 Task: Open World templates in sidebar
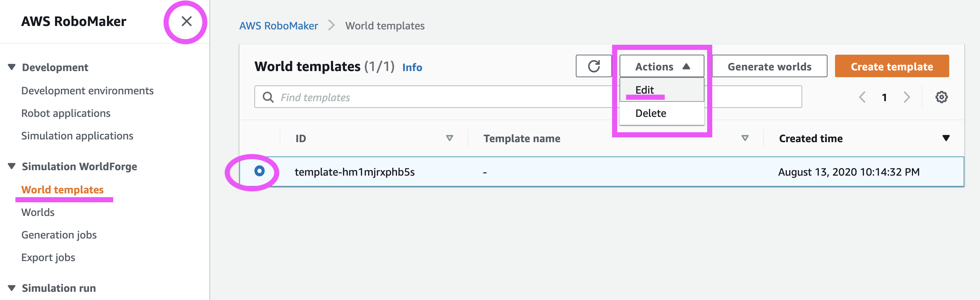[62, 190]
